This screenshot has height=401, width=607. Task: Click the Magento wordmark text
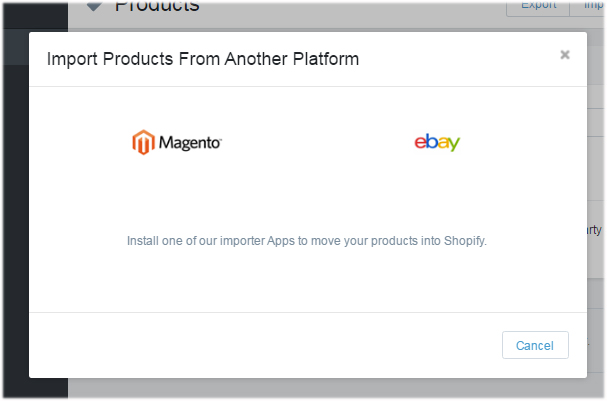click(x=190, y=143)
